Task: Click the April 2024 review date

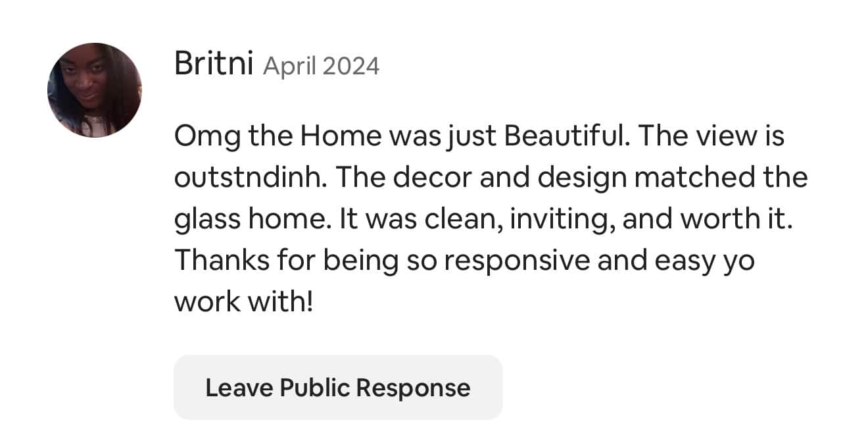Action: pos(321,66)
